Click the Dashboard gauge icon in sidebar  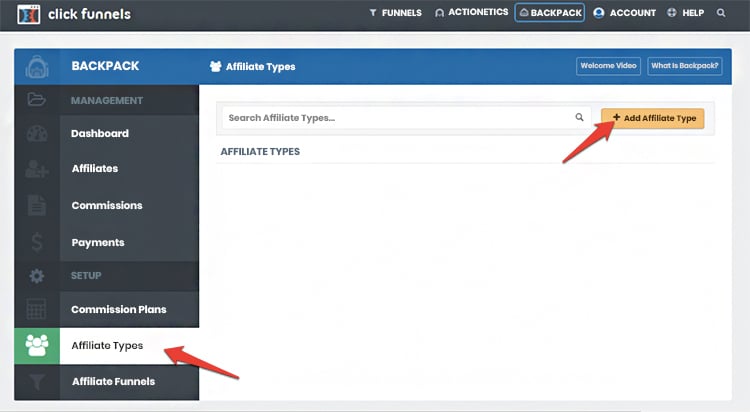click(x=37, y=134)
